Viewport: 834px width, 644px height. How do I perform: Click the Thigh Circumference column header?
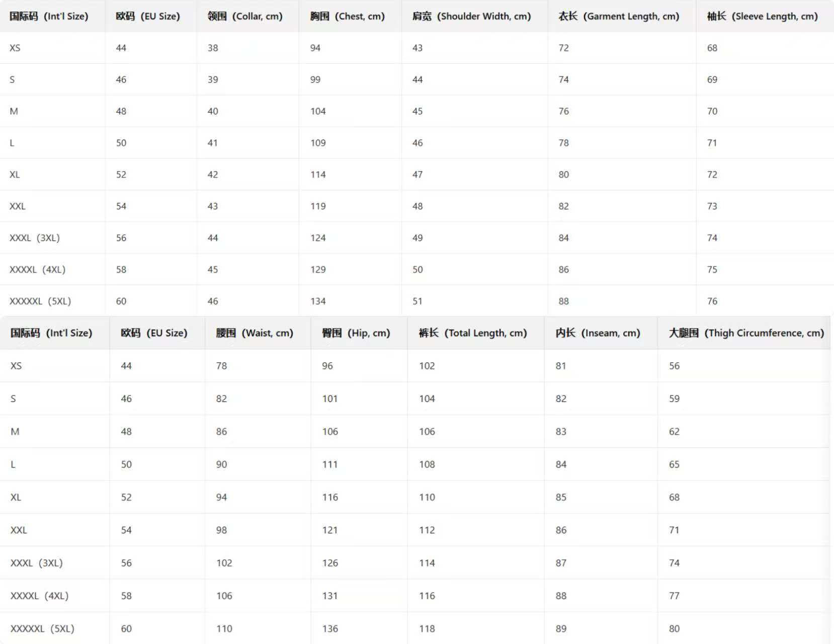(x=746, y=333)
